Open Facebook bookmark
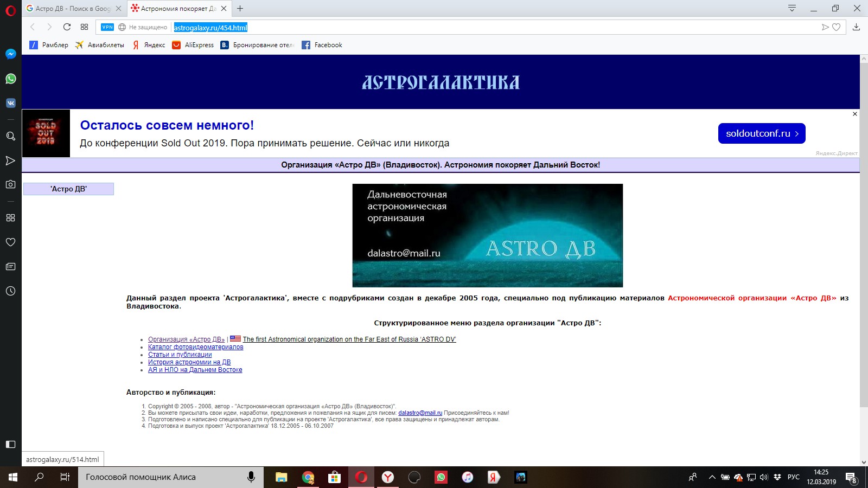868x488 pixels. (322, 45)
